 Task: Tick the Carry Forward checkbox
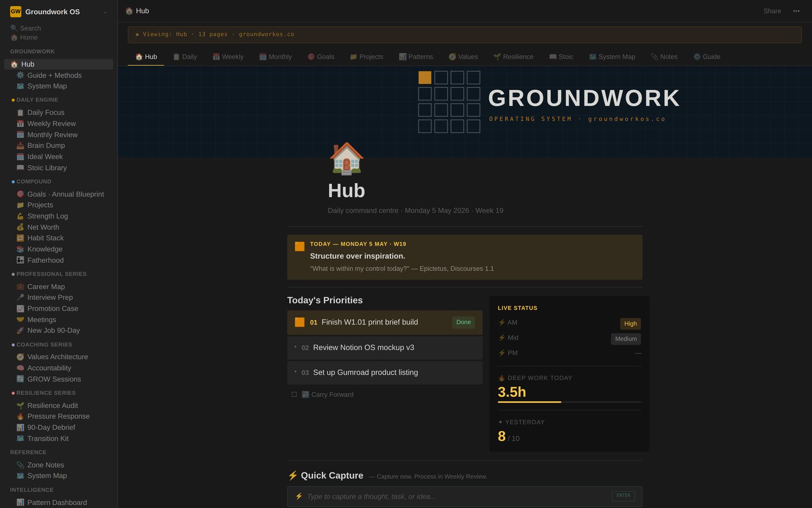click(294, 394)
